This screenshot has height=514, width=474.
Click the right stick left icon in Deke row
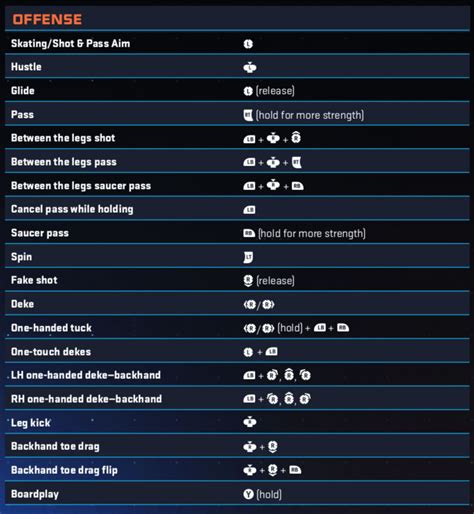tap(250, 304)
